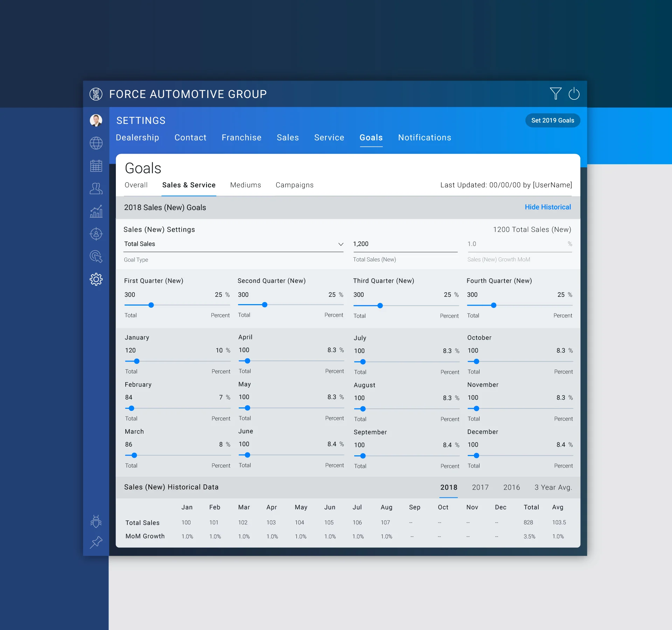Screen dimensions: 672x630
Task: Click the user avatar photo
Action: tap(96, 120)
